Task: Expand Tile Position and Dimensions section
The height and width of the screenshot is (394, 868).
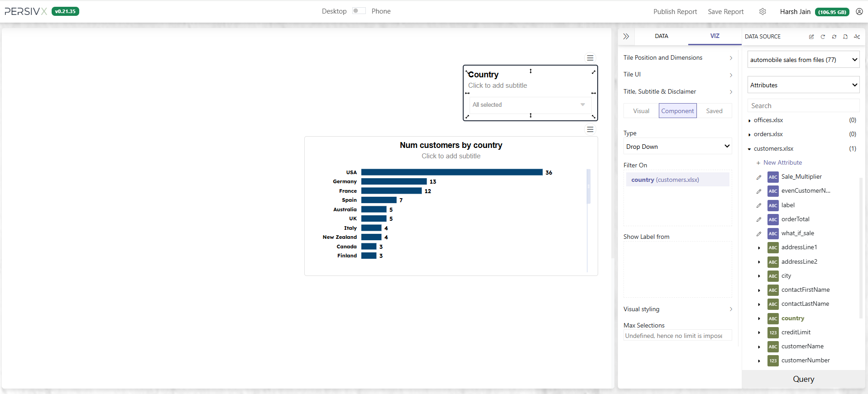Action: [x=677, y=58]
